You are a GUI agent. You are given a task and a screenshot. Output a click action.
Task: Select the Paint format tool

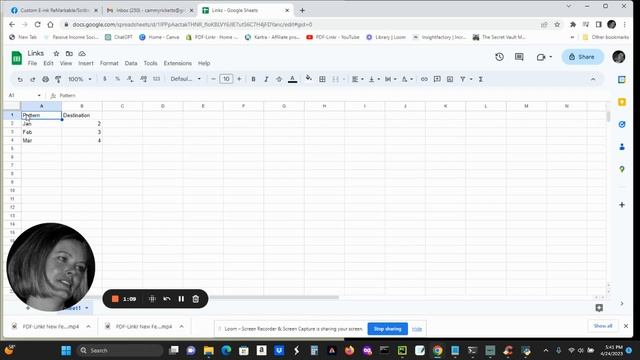pyautogui.click(x=58, y=79)
